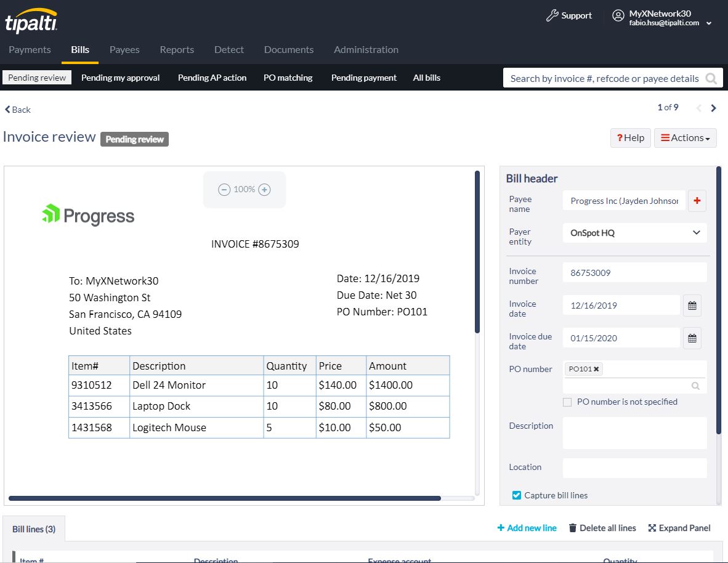Click the zoom out minus icon
Image resolution: width=728 pixels, height=563 pixels.
coord(224,190)
